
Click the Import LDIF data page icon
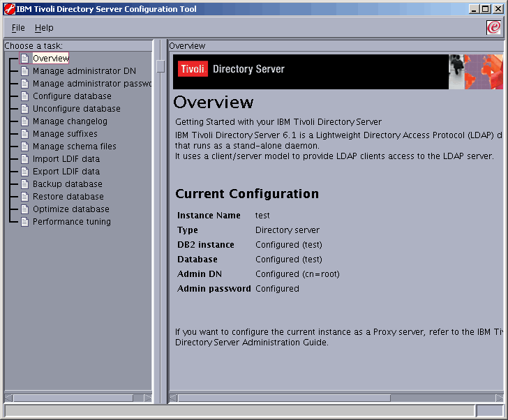25,159
